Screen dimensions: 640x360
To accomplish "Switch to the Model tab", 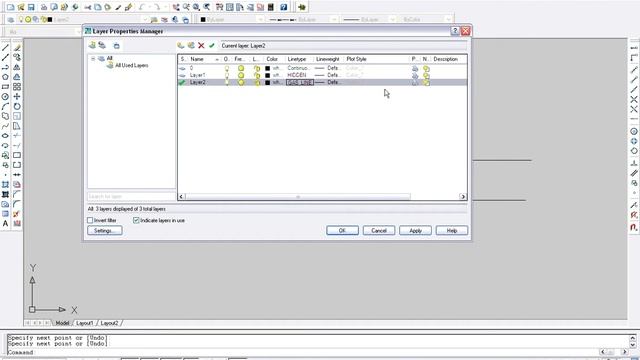I will tap(62, 323).
